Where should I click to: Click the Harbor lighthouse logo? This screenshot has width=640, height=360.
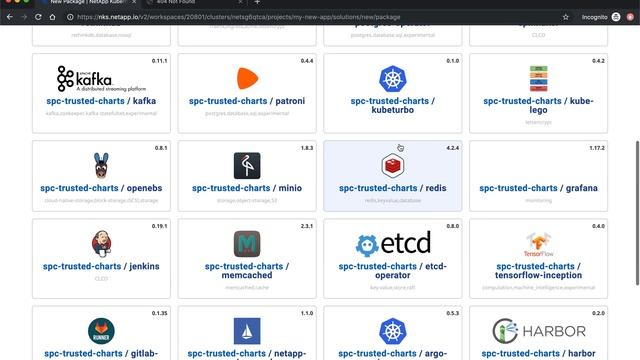538,331
